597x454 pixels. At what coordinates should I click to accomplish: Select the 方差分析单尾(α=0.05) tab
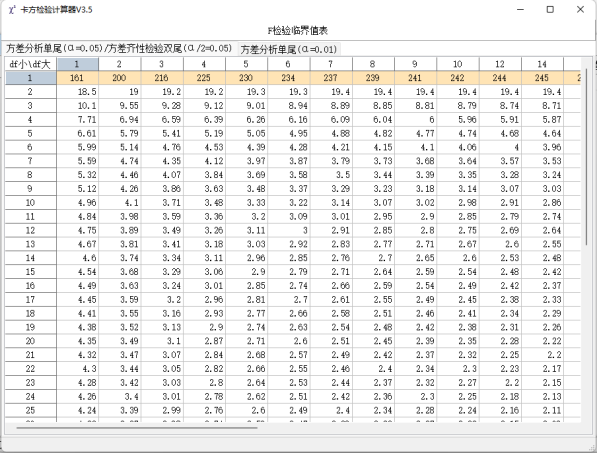click(119, 48)
